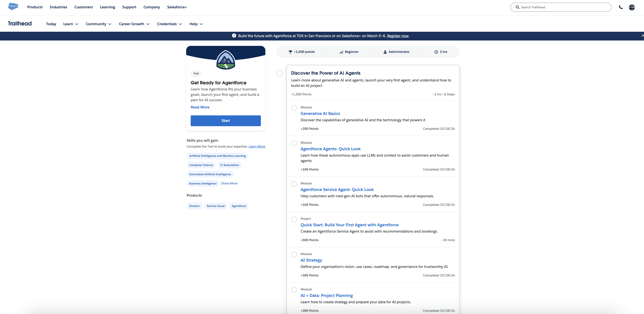This screenshot has height=314, width=644.
Task: Open the Today navigation item
Action: point(51,24)
